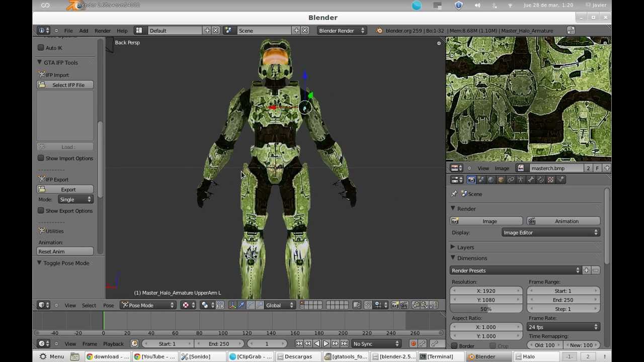This screenshot has width=644, height=362.
Task: Open the Global orientation dropdown
Action: (x=280, y=305)
